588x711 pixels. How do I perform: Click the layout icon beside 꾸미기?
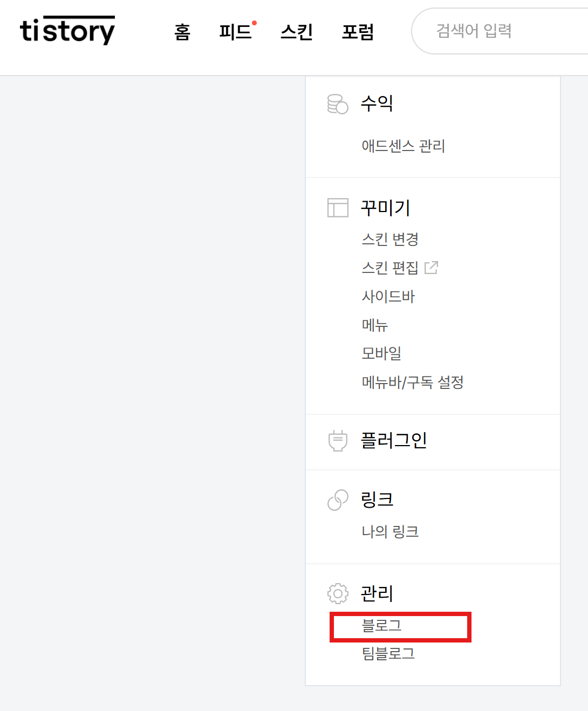pos(337,208)
